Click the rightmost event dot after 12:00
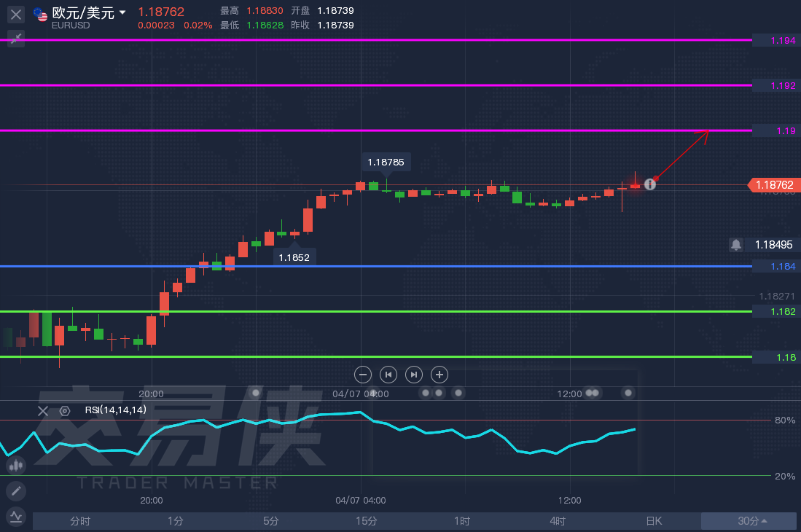 (x=628, y=393)
